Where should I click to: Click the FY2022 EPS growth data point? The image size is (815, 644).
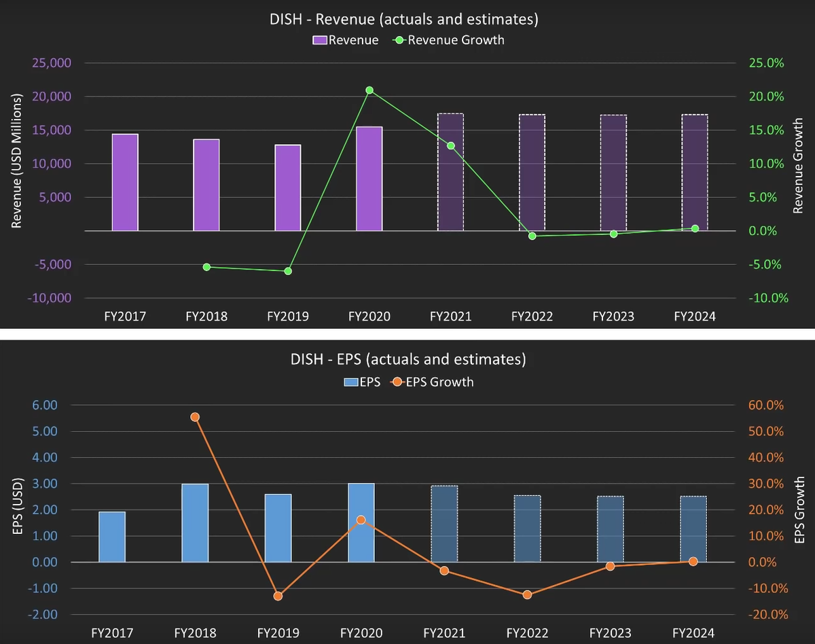click(x=527, y=594)
